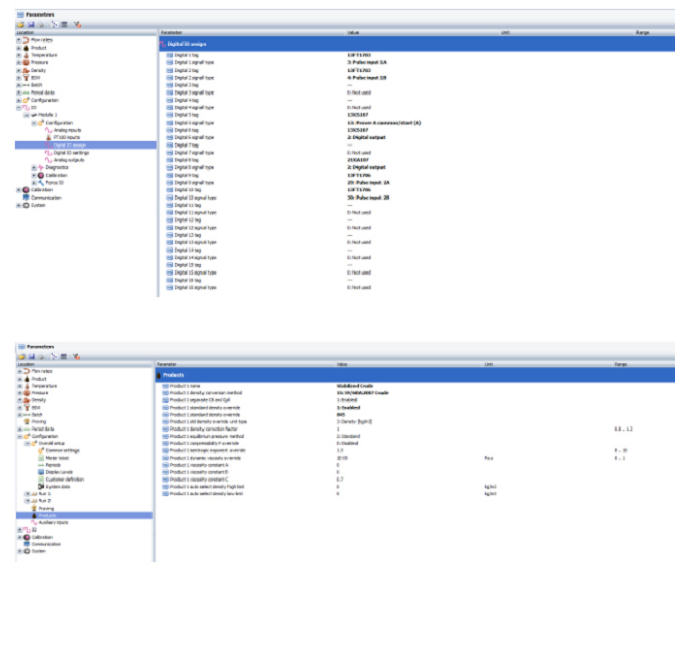Click Digital 5 signal type Prover A value

[384, 123]
